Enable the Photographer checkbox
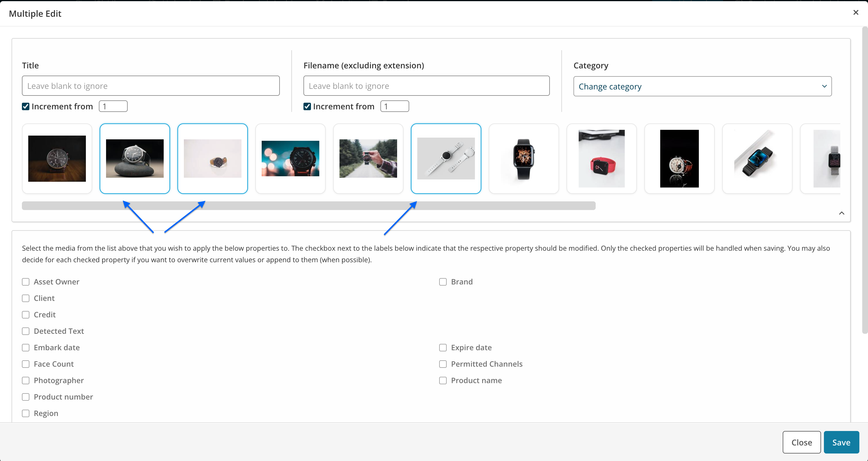Screen dimensions: 868x461 (x=26, y=381)
